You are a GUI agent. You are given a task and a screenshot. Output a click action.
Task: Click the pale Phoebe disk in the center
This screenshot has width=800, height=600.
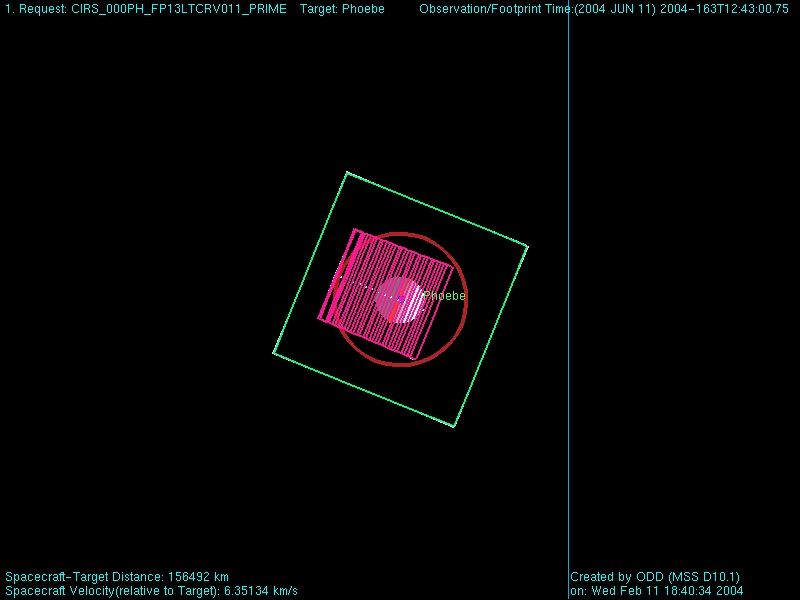[x=399, y=300]
